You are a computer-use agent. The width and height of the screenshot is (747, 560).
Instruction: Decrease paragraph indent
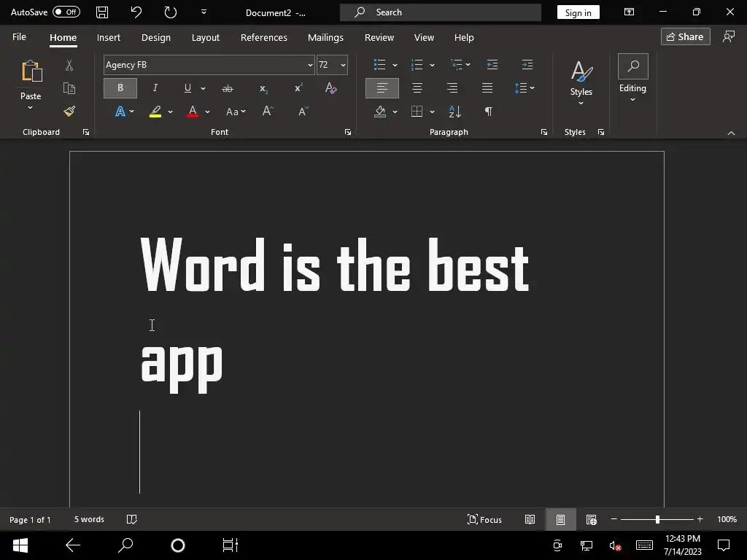point(492,65)
